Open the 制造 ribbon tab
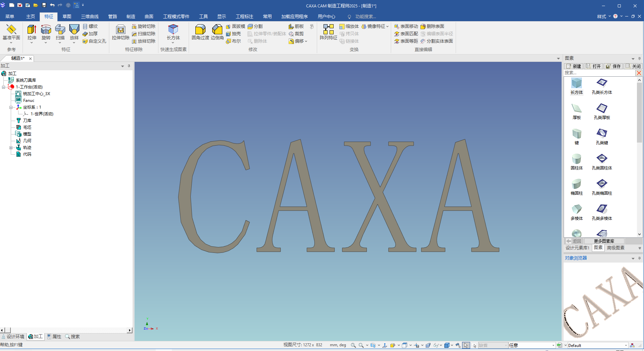This screenshot has width=644, height=351. pyautogui.click(x=130, y=16)
